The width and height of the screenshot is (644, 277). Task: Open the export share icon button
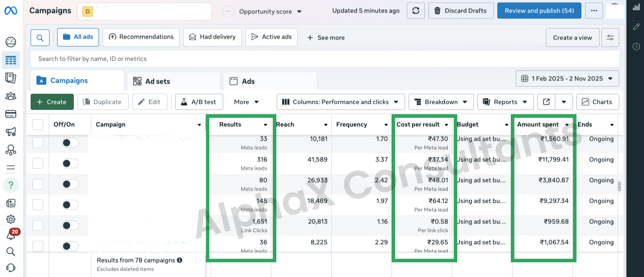pyautogui.click(x=546, y=102)
